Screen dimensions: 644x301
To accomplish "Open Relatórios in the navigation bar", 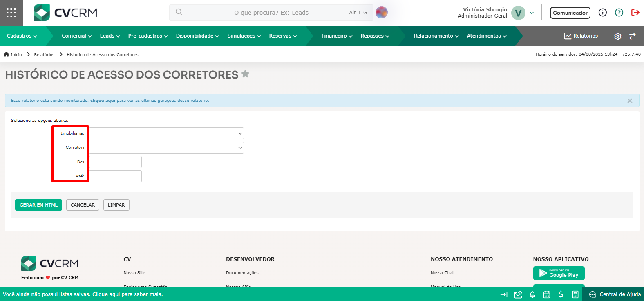I will pyautogui.click(x=581, y=36).
